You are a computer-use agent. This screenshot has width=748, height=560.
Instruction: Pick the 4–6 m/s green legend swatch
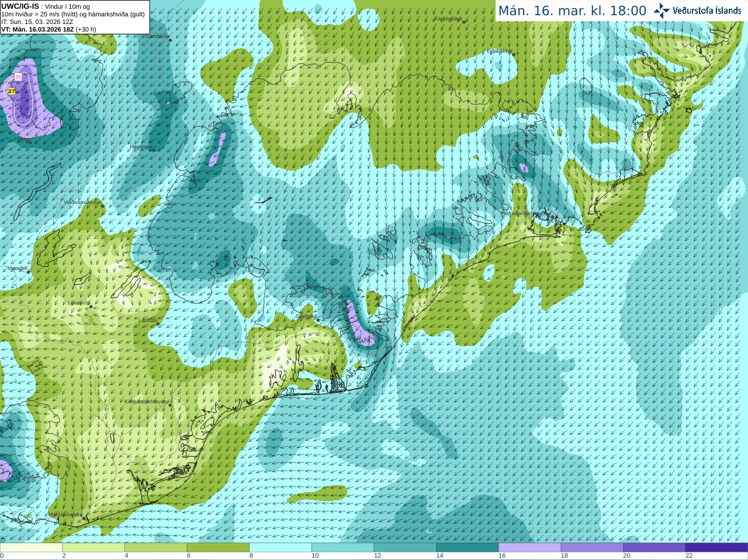coord(155,547)
